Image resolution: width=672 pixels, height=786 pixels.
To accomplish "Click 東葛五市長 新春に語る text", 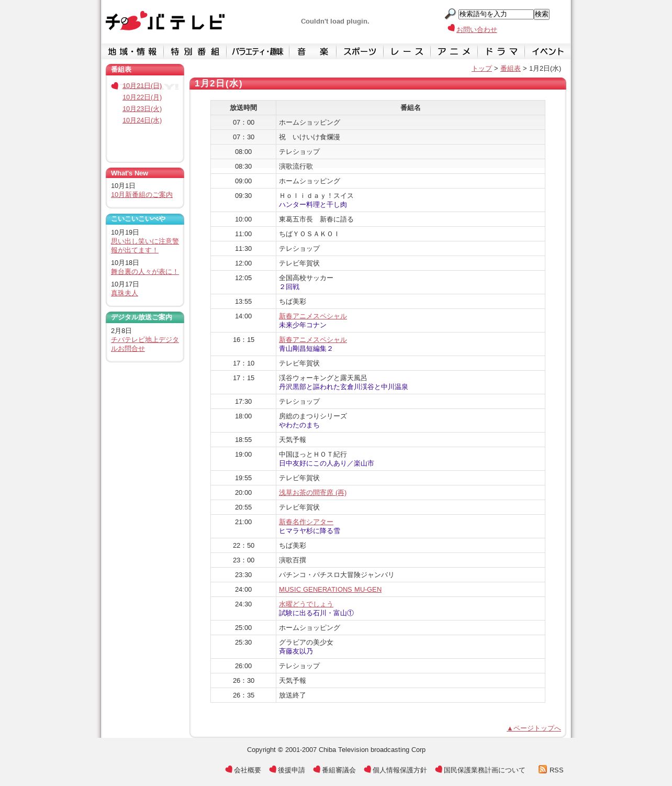I will (316, 219).
